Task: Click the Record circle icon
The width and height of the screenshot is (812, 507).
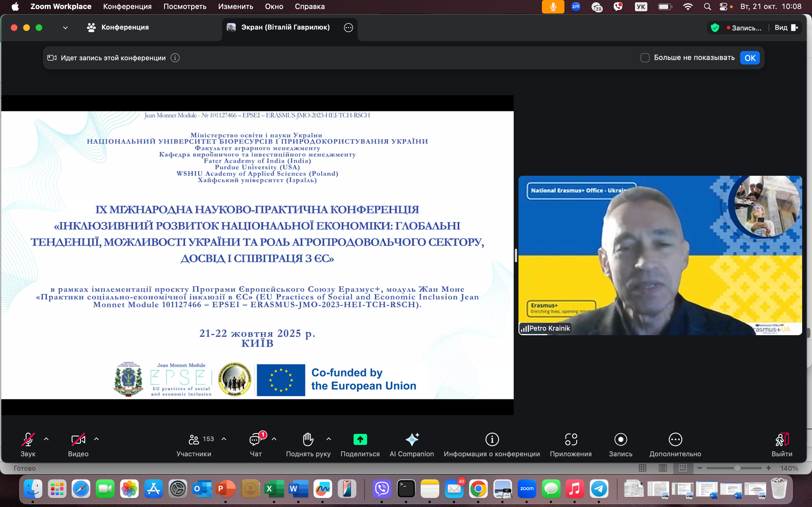Action: [620, 439]
